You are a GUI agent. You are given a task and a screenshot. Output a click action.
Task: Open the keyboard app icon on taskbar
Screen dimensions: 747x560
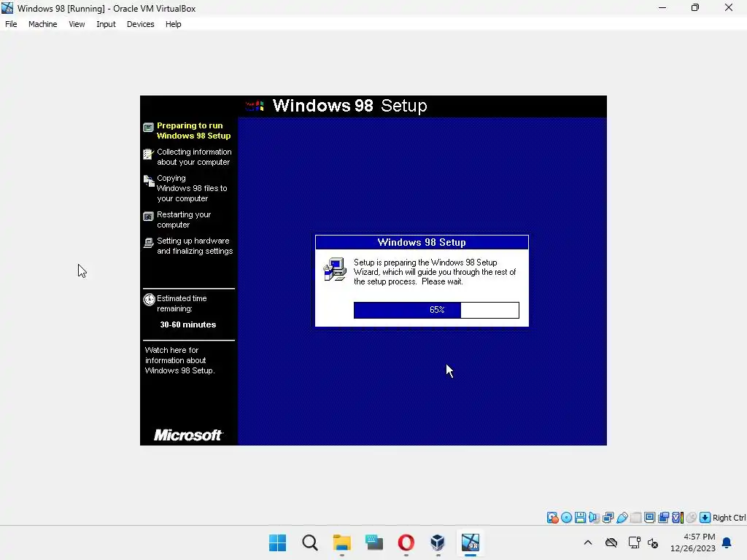pyautogui.click(x=374, y=542)
